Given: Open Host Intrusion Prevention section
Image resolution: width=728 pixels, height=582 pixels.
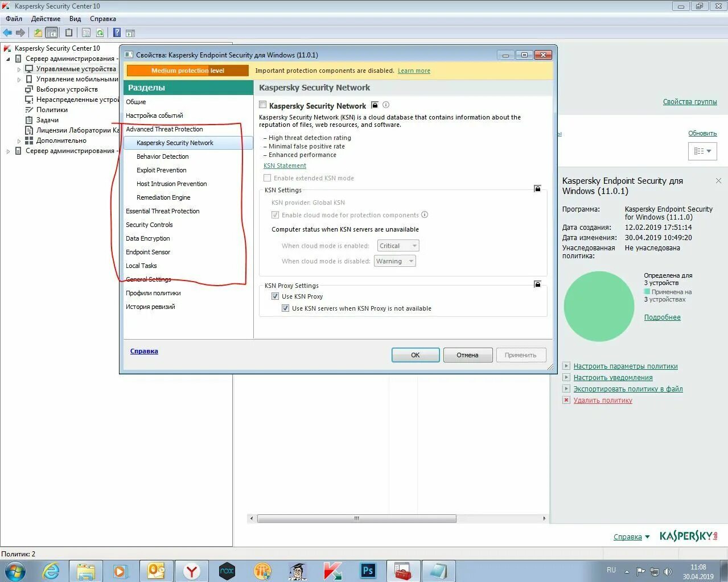Looking at the screenshot, I should [172, 184].
